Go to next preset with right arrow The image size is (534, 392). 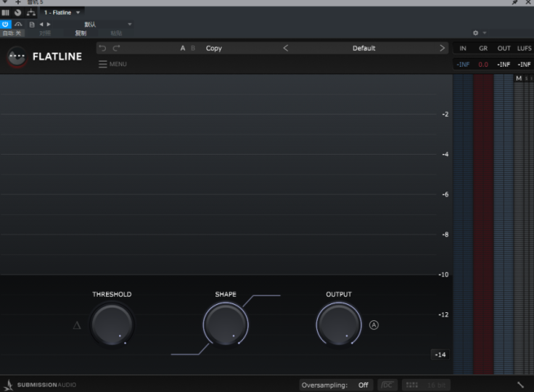(x=443, y=48)
